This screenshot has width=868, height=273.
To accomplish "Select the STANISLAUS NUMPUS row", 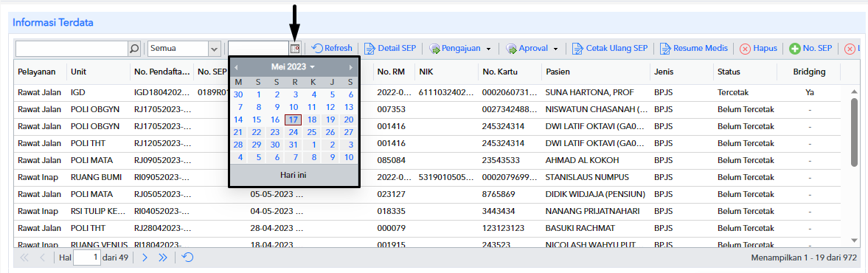I will (427, 178).
